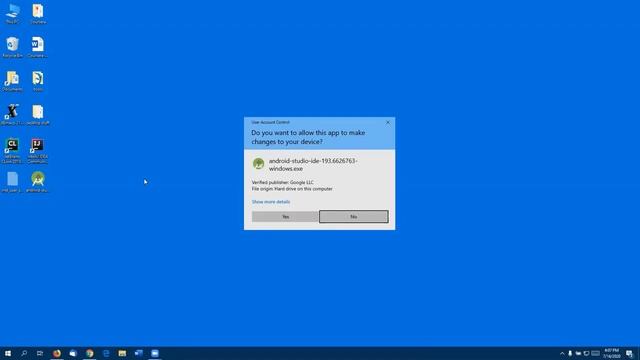640x360 pixels.
Task: Click the network icon in system tray
Action: tap(587, 353)
